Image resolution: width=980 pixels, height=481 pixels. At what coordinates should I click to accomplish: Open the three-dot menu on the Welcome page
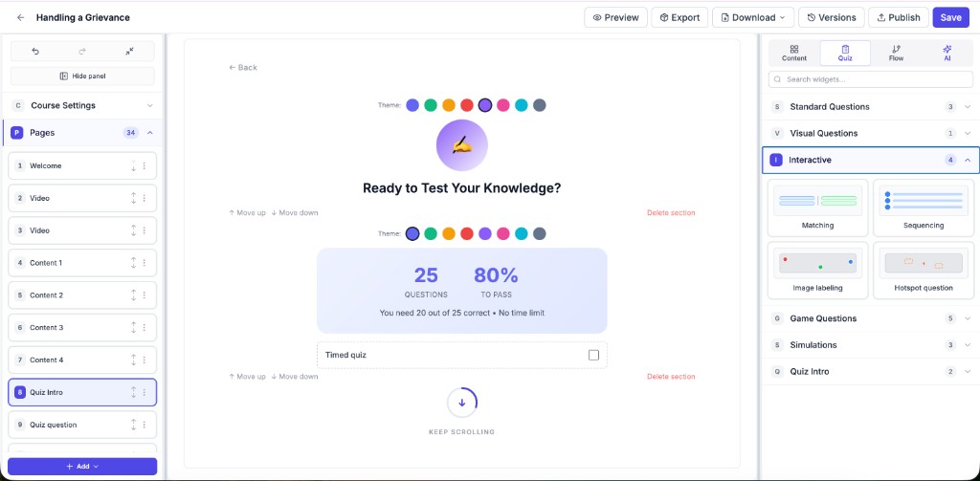pyautogui.click(x=145, y=165)
